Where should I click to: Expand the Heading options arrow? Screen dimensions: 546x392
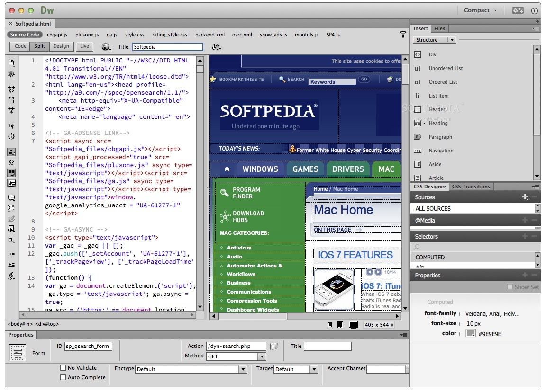425,123
